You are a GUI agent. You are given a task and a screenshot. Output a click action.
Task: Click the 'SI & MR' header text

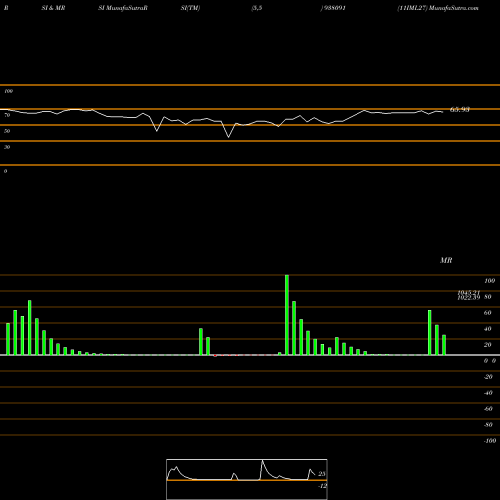[53, 8]
